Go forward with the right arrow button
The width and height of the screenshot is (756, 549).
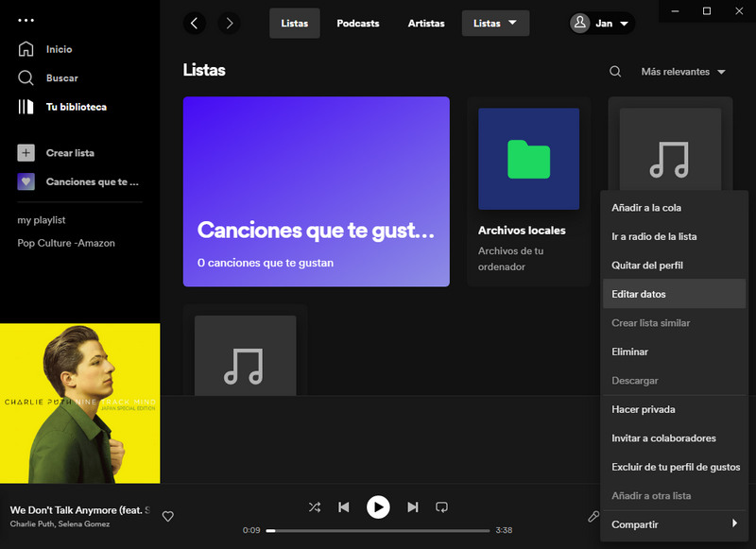229,24
